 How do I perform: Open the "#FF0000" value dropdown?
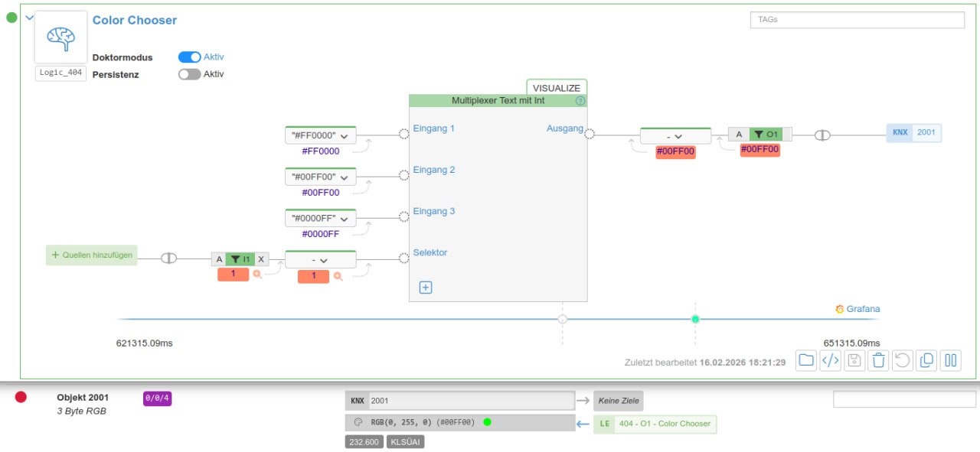(x=320, y=135)
